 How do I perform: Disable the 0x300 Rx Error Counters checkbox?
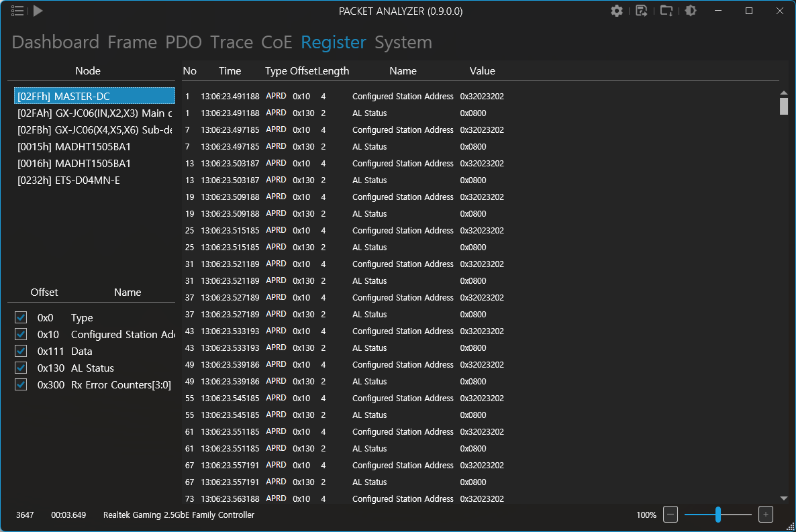pyautogui.click(x=21, y=384)
